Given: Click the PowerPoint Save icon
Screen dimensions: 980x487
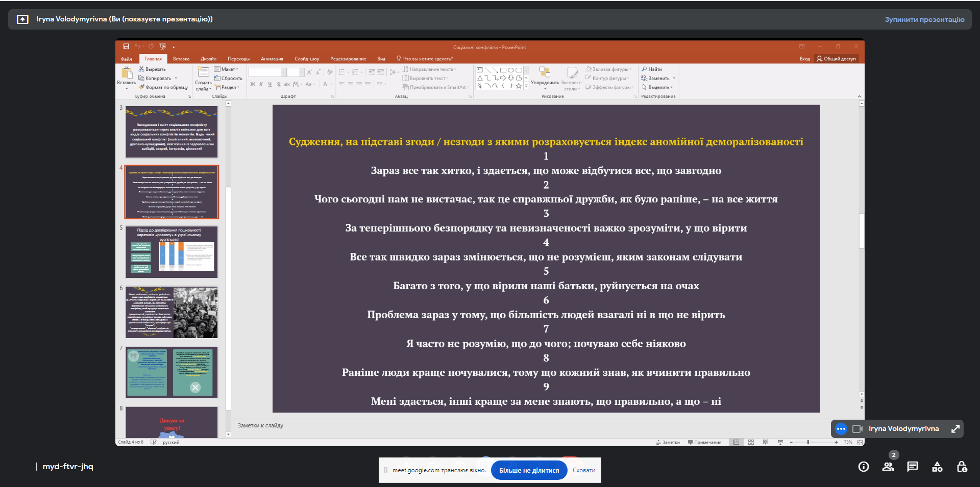Looking at the screenshot, I should 126,46.
